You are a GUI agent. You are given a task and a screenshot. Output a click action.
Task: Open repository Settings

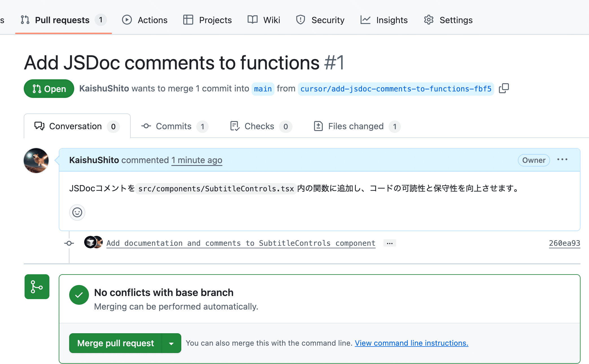448,20
